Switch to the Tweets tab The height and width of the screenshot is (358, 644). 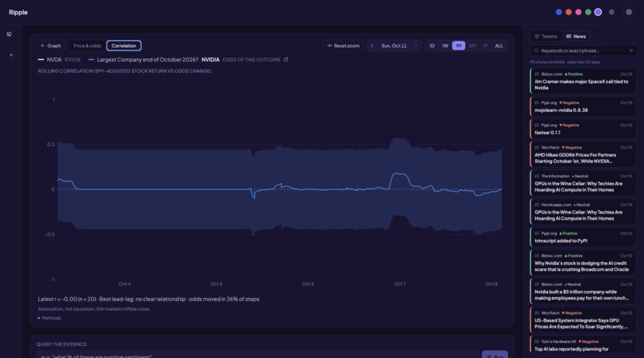(546, 36)
